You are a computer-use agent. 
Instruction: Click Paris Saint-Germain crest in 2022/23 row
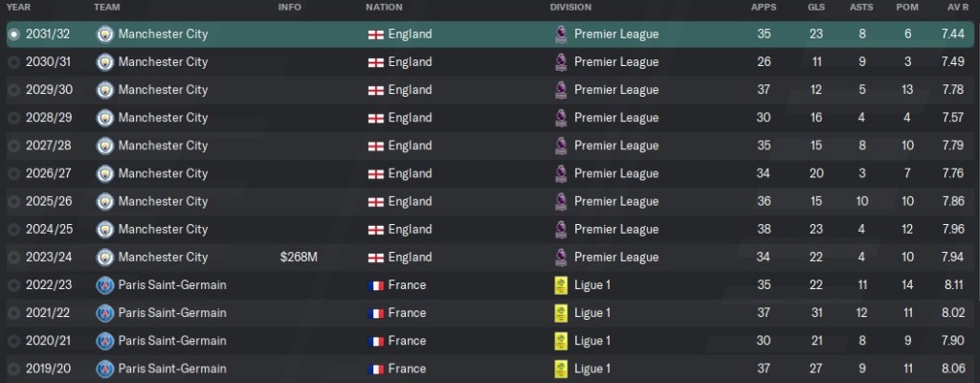click(x=105, y=285)
